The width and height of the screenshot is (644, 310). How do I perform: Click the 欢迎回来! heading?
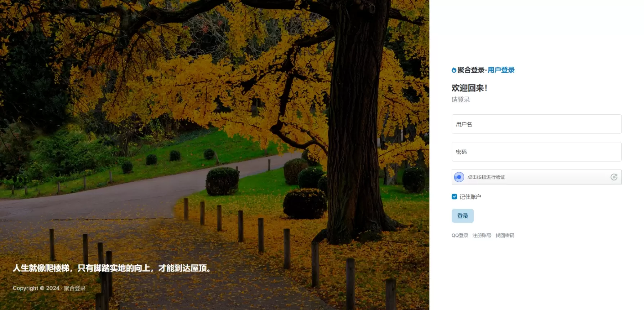pyautogui.click(x=469, y=88)
